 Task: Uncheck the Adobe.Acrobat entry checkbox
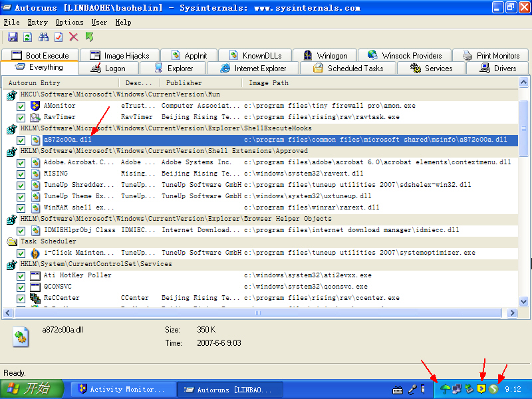tap(21, 163)
